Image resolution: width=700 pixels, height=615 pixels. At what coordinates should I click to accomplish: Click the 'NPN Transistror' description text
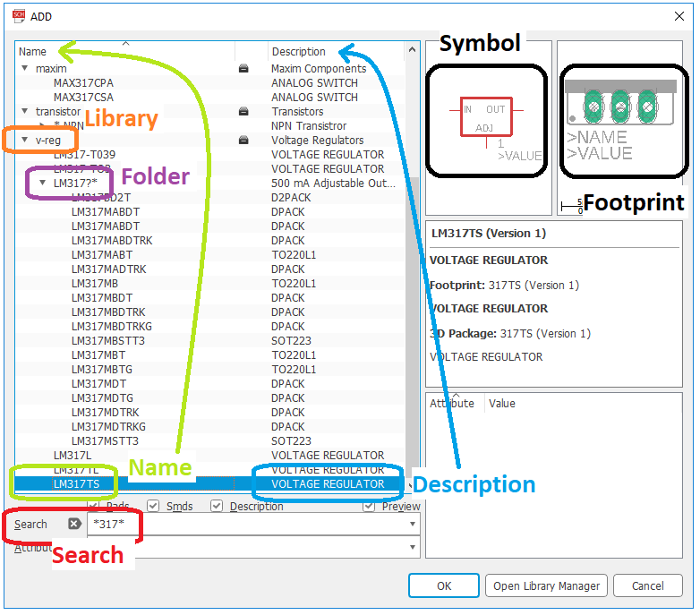click(x=309, y=126)
